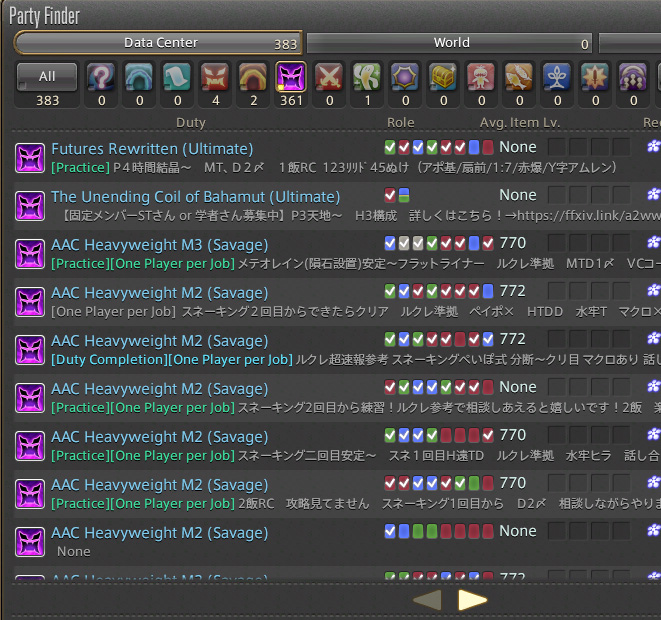661x620 pixels.
Task: Go to the next page arrow
Action: [472, 600]
